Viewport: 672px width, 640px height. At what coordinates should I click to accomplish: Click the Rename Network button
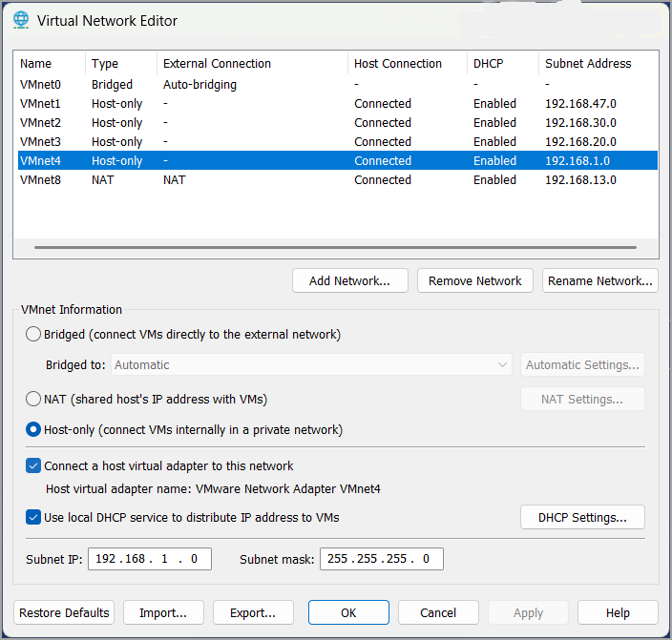click(600, 280)
